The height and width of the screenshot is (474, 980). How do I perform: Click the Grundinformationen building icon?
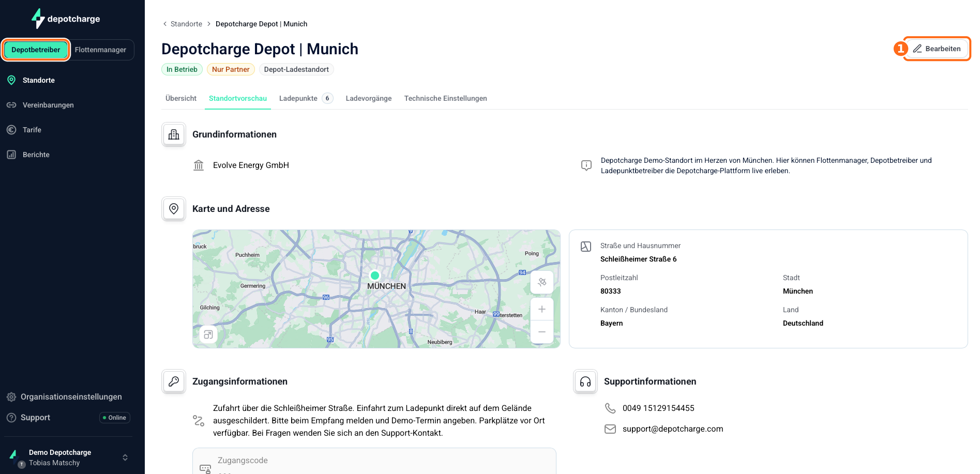point(174,134)
